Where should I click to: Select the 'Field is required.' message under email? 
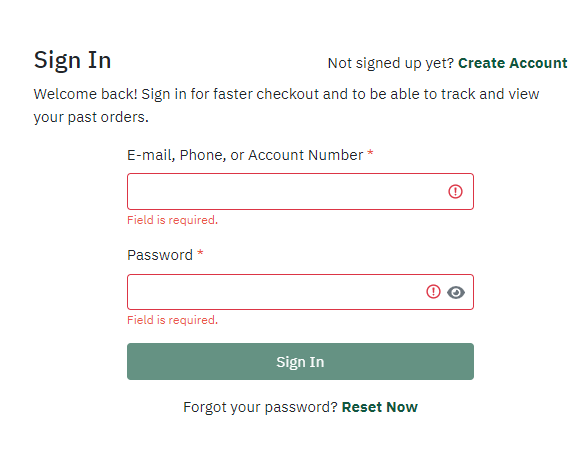click(x=172, y=220)
